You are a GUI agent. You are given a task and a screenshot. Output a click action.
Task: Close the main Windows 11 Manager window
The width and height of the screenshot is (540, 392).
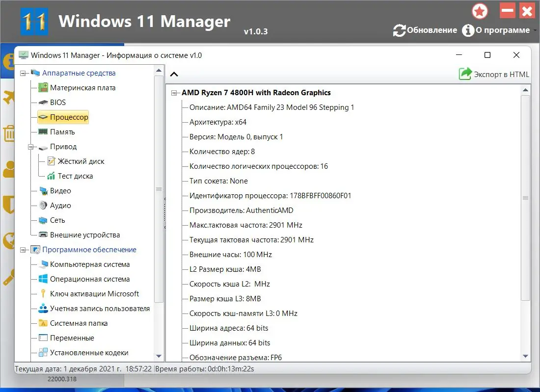click(x=527, y=11)
